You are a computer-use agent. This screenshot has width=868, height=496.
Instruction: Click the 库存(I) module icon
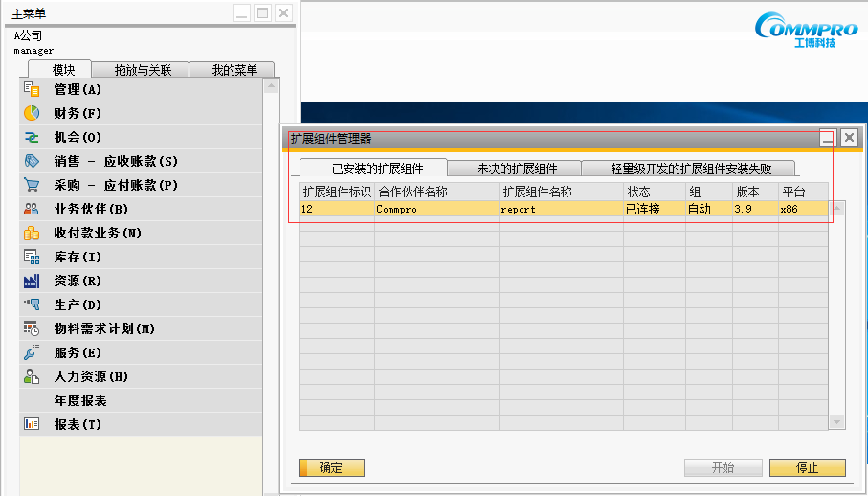point(32,257)
